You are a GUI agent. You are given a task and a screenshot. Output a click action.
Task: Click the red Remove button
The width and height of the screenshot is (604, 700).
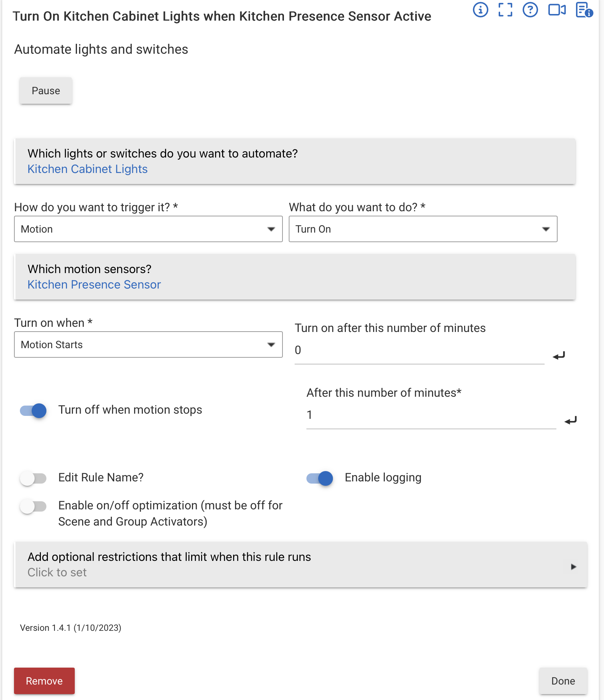tap(44, 681)
